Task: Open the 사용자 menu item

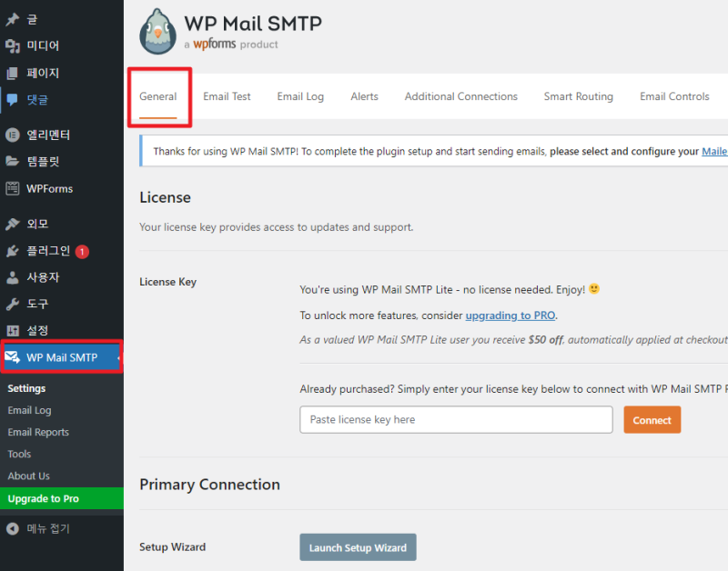Action: (x=43, y=277)
